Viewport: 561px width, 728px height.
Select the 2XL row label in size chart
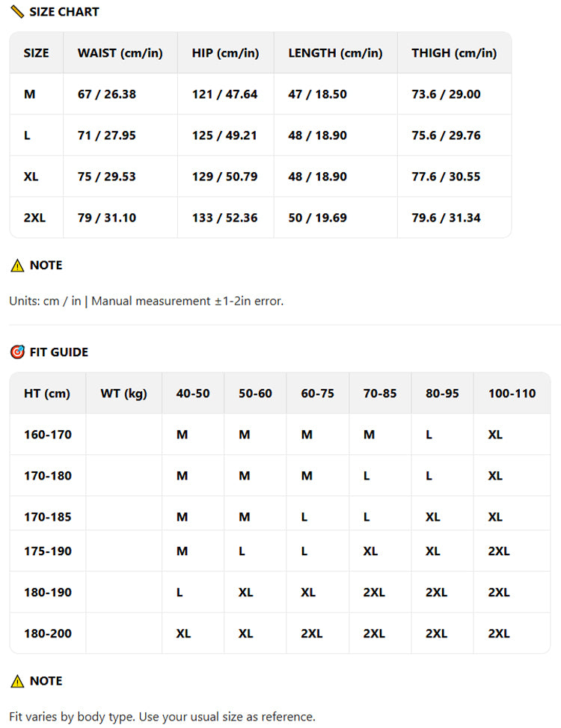(x=35, y=218)
